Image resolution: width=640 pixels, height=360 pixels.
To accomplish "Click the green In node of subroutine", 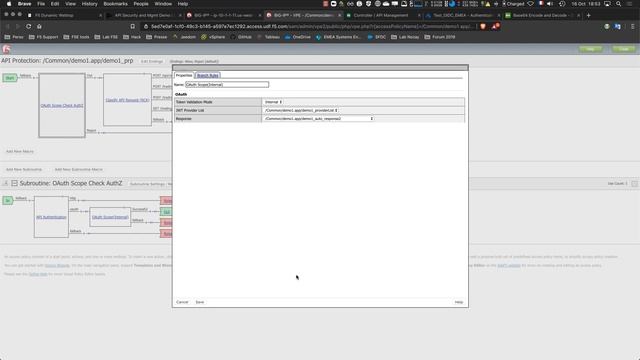I will tap(8, 200).
